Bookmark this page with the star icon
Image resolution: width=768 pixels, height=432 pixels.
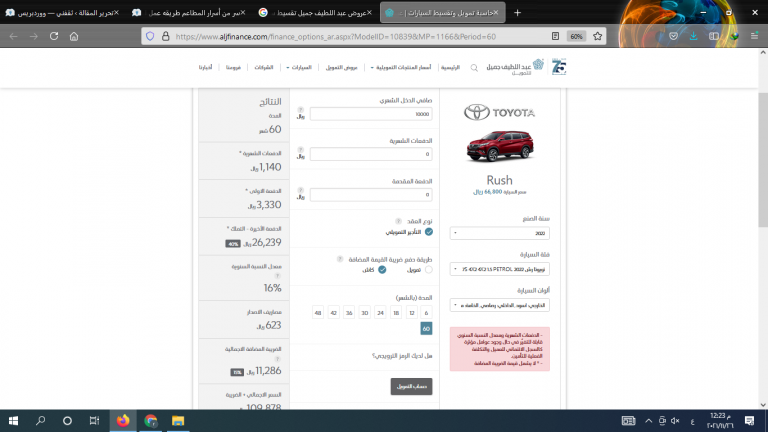pos(598,36)
